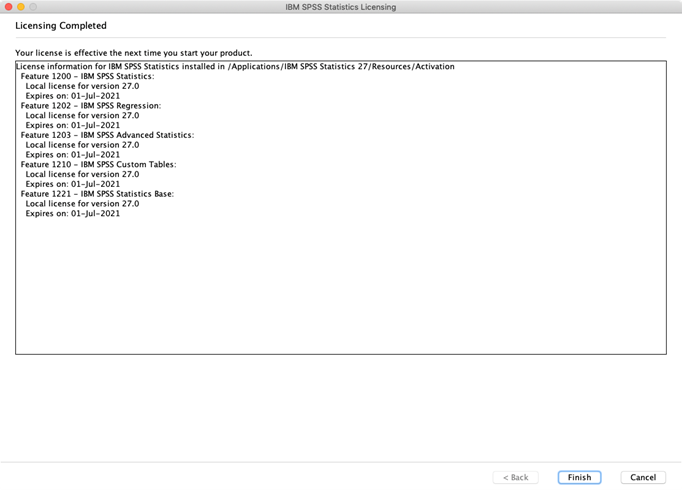Click the IBM SPSS Statistics Licensing title bar
The image size is (682, 490).
pos(341,7)
